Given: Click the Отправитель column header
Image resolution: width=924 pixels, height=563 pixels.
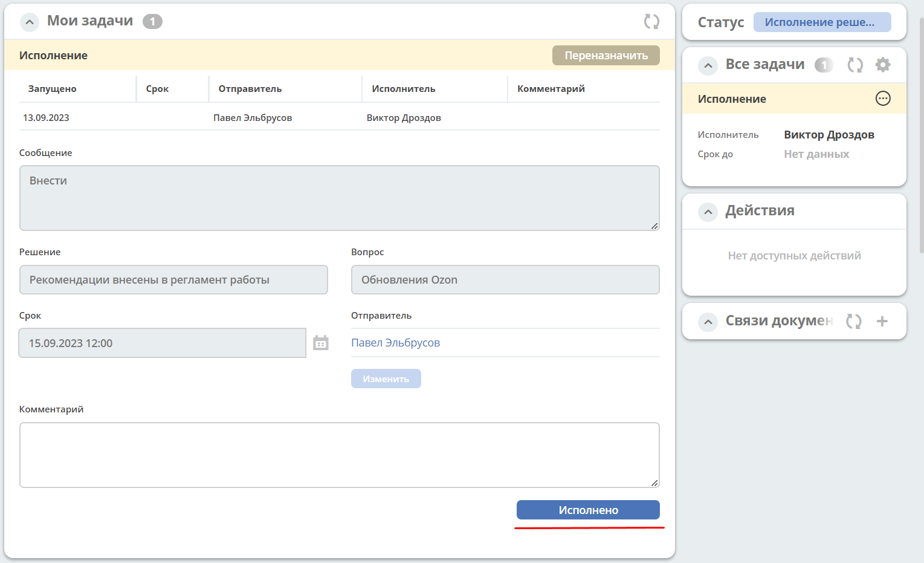Looking at the screenshot, I should (x=250, y=89).
